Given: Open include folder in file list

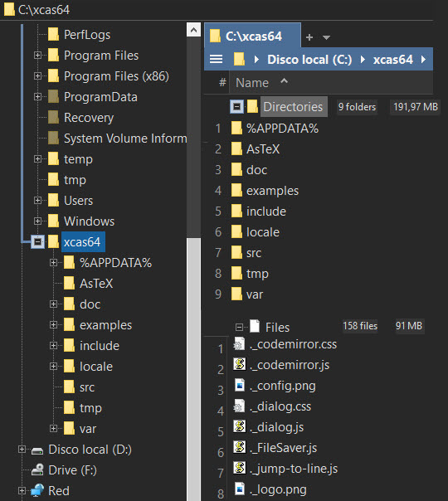Looking at the screenshot, I should 265,212.
